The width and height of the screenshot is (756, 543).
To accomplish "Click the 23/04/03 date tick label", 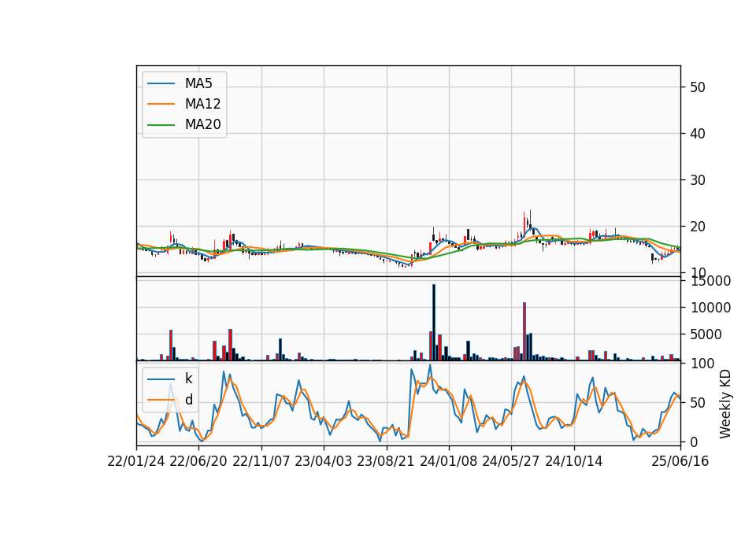I will (323, 461).
